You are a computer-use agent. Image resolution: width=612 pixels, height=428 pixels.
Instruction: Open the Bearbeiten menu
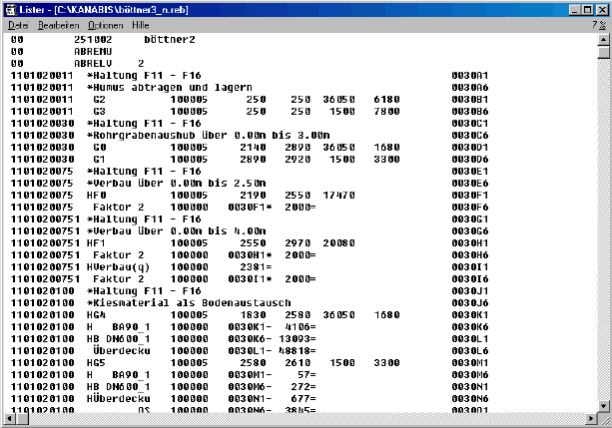59,25
